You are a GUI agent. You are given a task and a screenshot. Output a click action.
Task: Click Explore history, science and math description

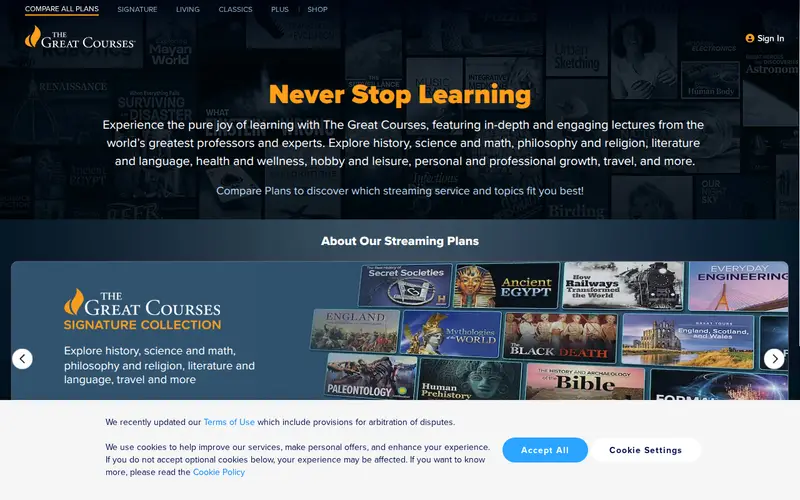[x=159, y=365]
